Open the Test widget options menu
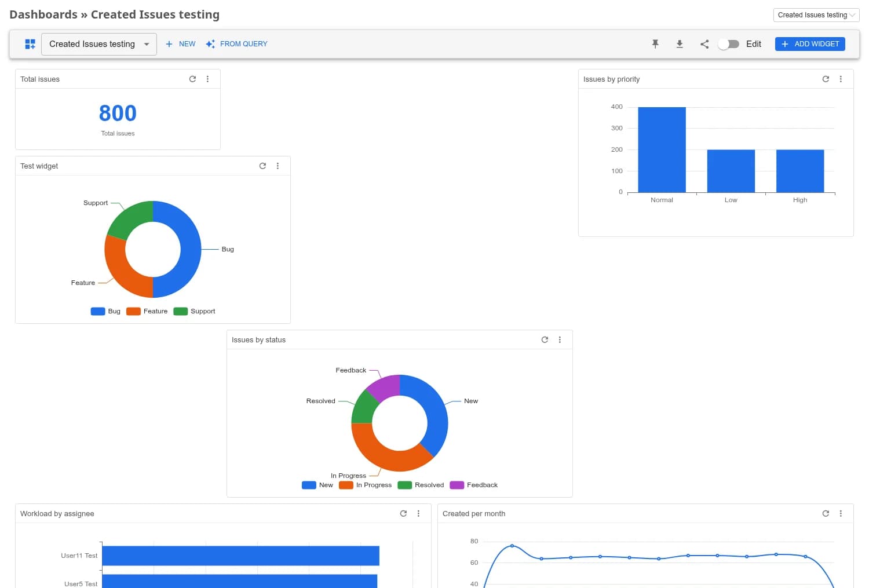869x588 pixels. 278,166
